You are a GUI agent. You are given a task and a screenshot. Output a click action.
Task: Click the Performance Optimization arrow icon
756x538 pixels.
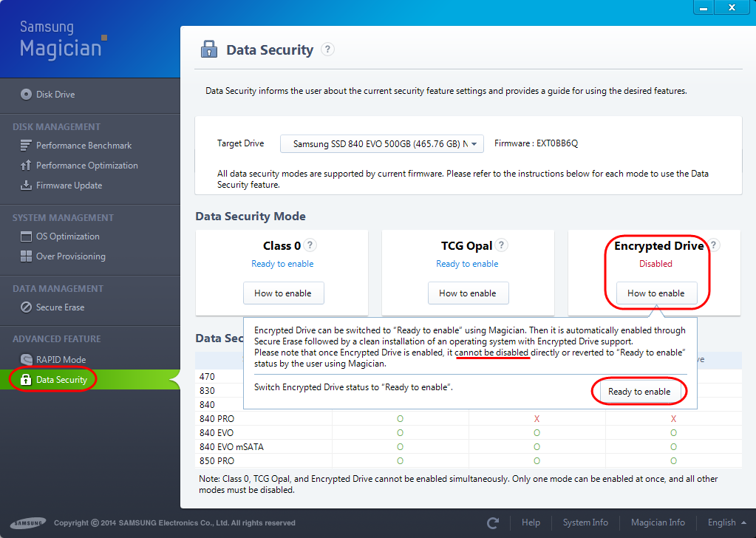26,166
